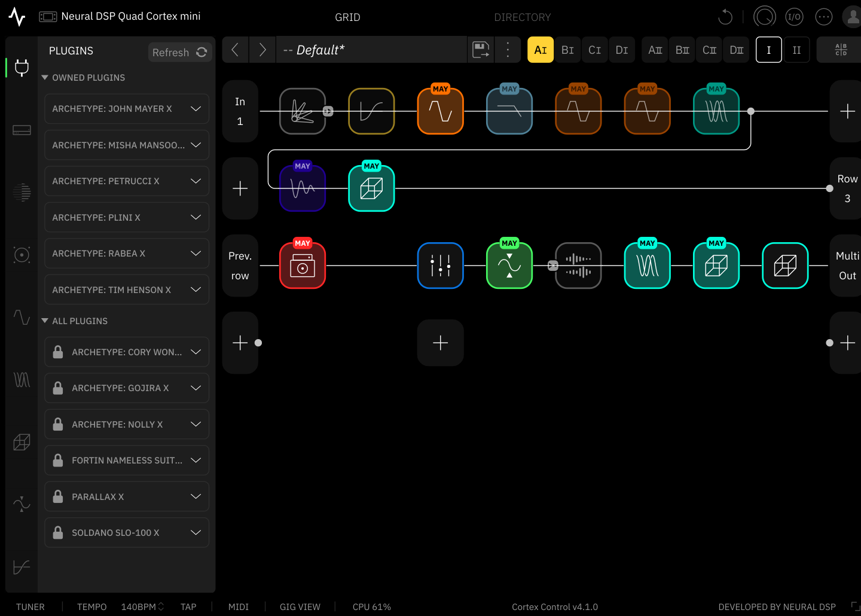Expand Archetype: Misha Mansoor plugin
The height and width of the screenshot is (616, 861).
[127, 145]
